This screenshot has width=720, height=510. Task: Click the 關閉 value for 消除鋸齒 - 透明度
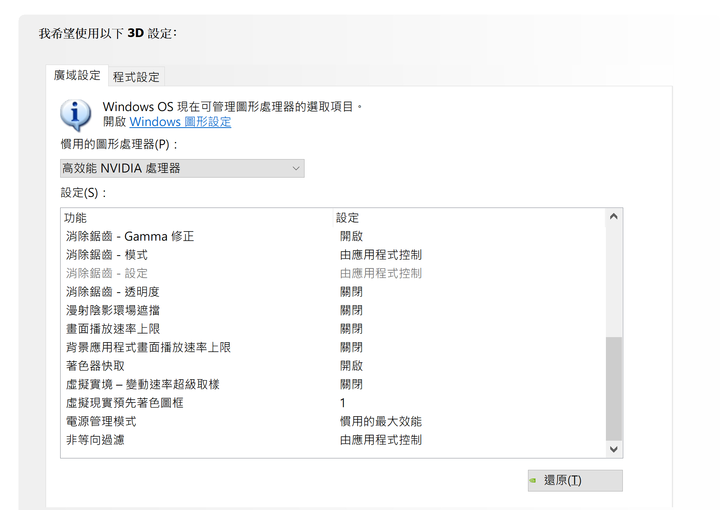[351, 292]
